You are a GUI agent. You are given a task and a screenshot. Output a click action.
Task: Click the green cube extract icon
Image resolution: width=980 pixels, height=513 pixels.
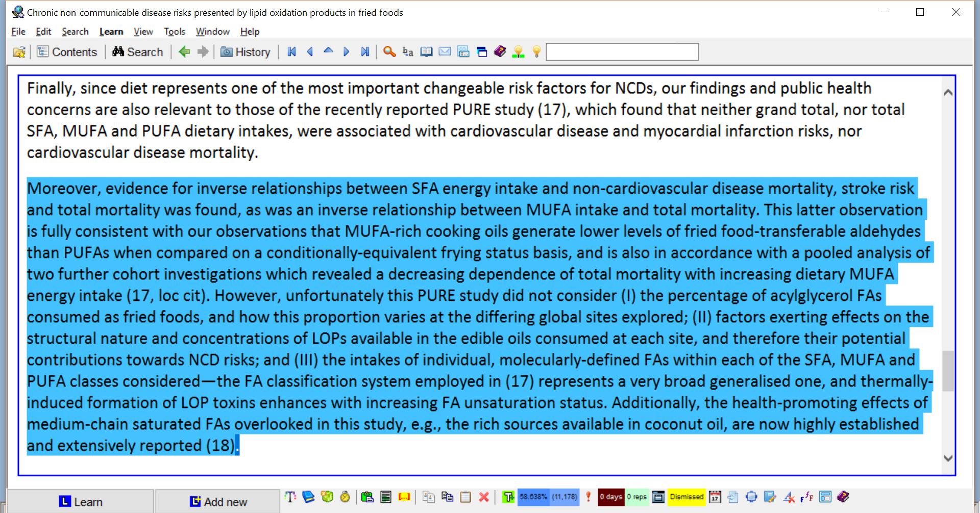pyautogui.click(x=327, y=497)
